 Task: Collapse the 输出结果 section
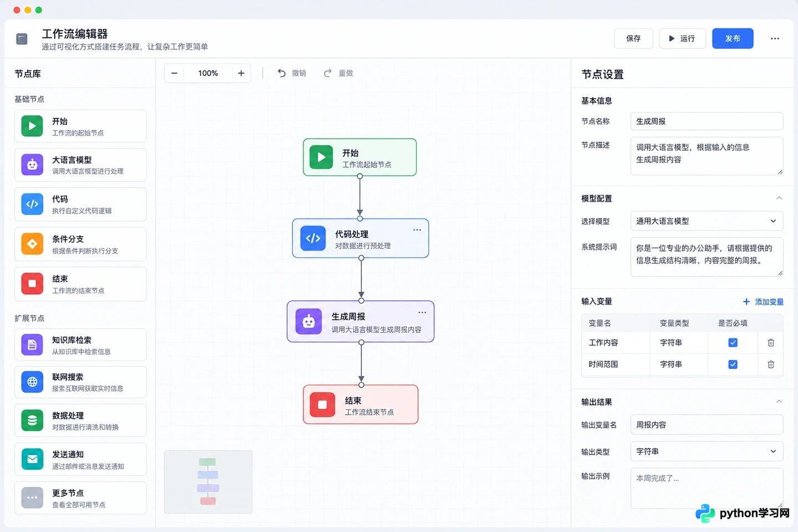pyautogui.click(x=779, y=401)
